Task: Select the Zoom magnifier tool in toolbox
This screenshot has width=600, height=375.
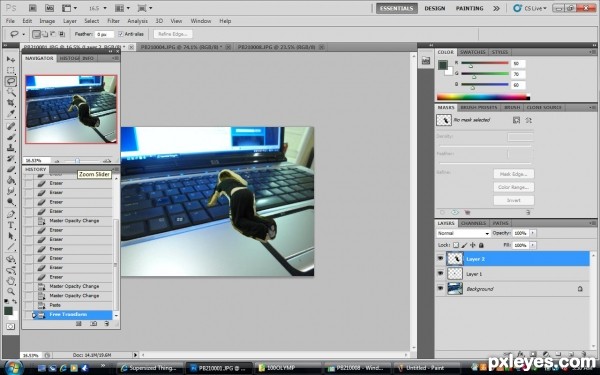Action: pos(11,292)
